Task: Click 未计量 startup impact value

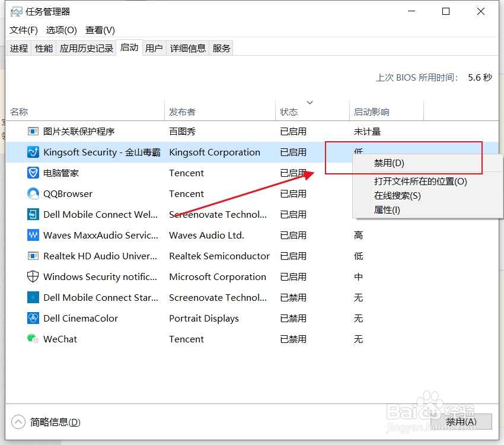Action: tap(367, 132)
